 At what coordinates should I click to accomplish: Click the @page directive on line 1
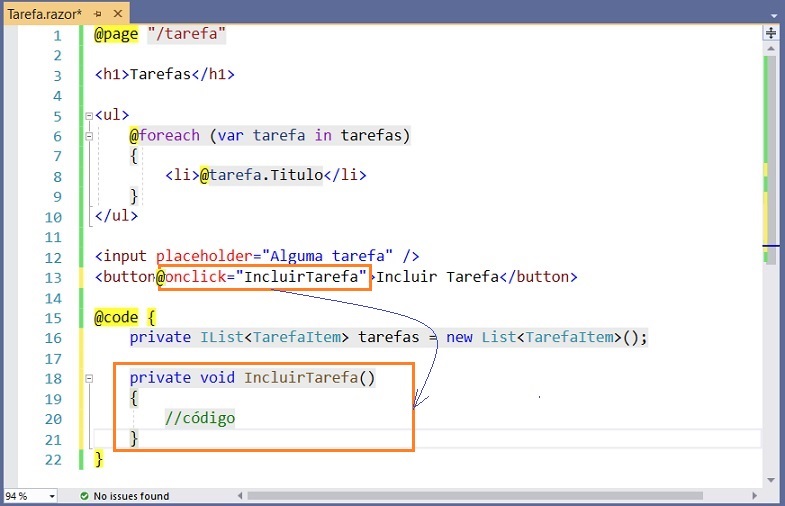(116, 34)
